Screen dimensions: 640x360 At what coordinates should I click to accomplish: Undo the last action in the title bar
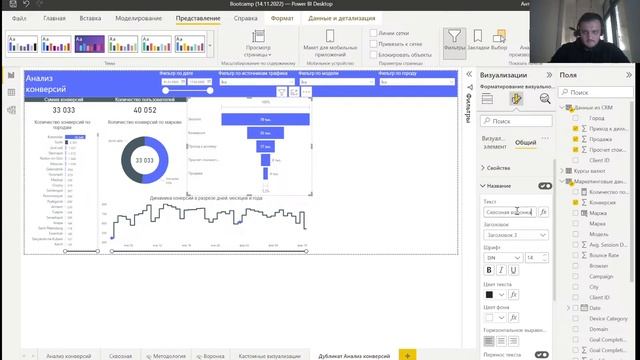[x=27, y=4]
